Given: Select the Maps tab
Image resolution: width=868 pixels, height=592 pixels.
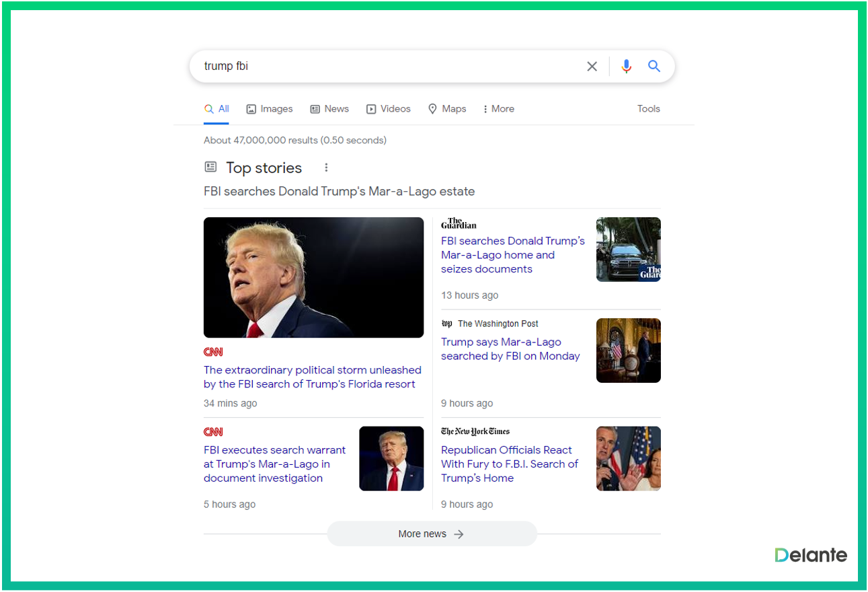Looking at the screenshot, I should pos(447,109).
